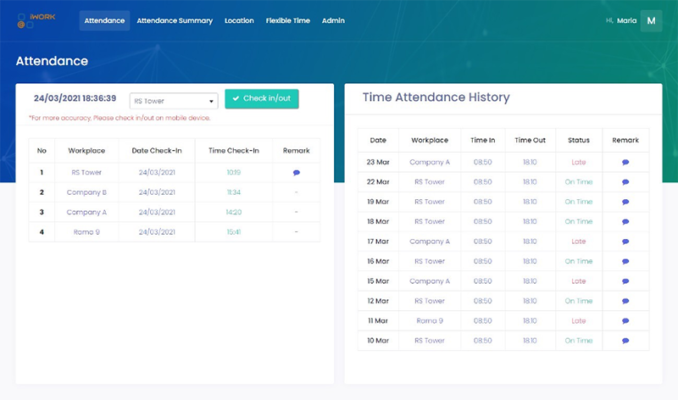Screen dimensions: 678x400
Task: Open the Admin menu item
Action: (333, 20)
